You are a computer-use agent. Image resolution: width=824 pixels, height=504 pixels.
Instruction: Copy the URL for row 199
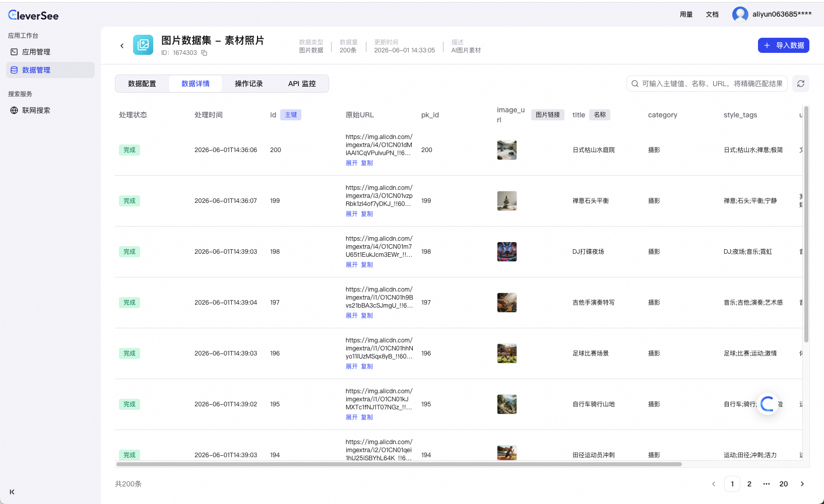coord(367,214)
